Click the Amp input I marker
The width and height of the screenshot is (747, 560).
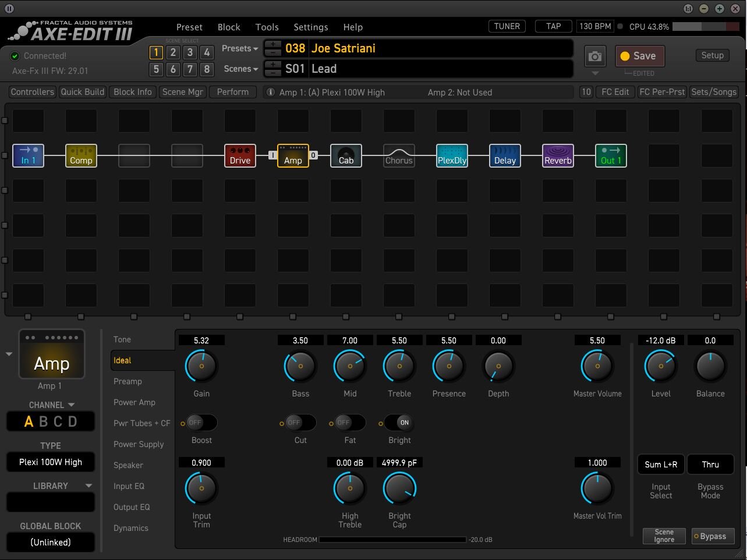tap(272, 155)
